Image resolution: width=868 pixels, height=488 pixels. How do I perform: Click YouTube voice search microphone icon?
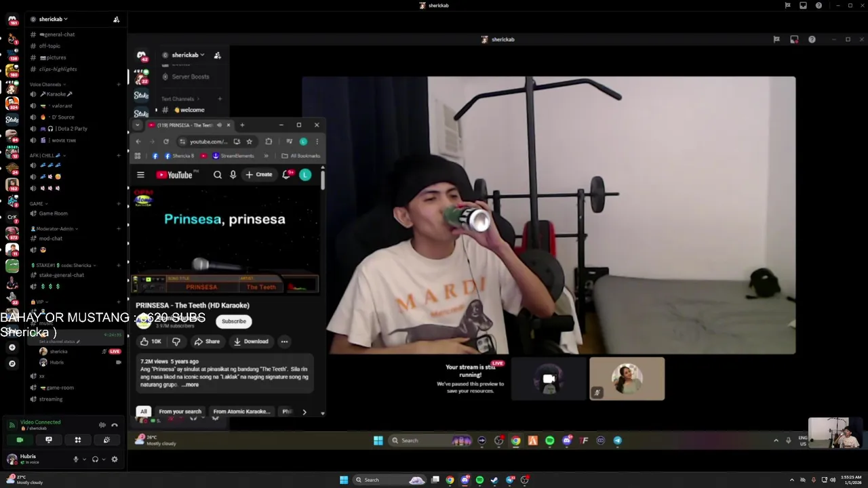click(233, 175)
